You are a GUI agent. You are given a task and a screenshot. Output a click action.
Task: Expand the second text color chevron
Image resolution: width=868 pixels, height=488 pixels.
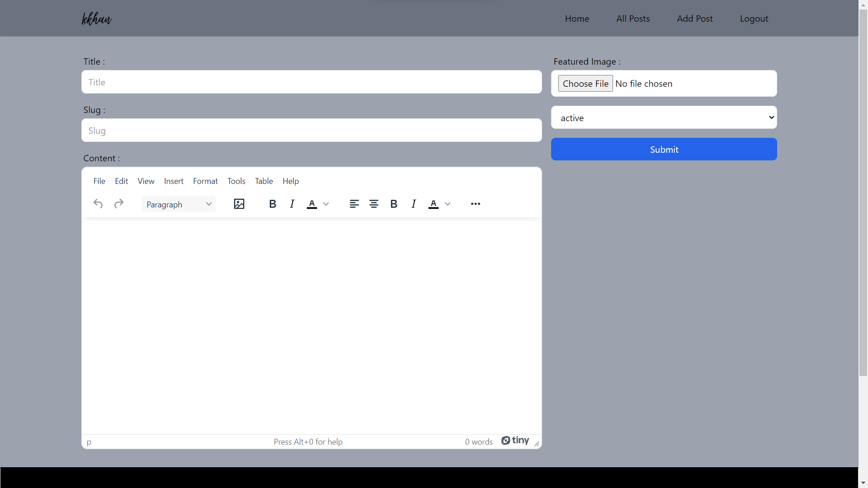click(x=448, y=204)
